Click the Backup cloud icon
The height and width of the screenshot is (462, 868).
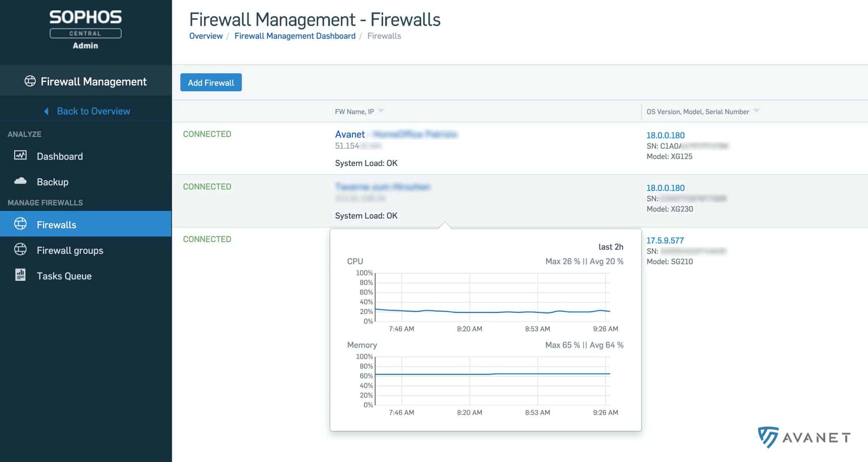[20, 181]
